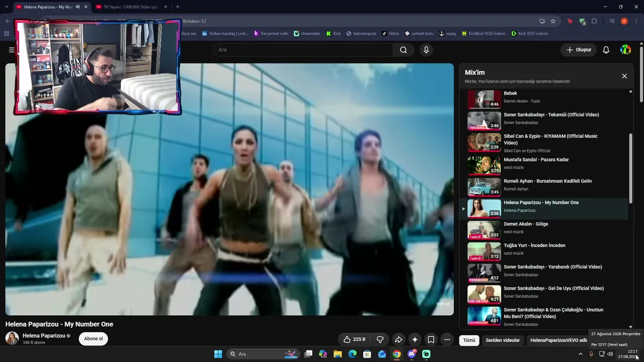Select the Seriden videolar filter chip
The width and height of the screenshot is (644, 362).
pyautogui.click(x=503, y=340)
